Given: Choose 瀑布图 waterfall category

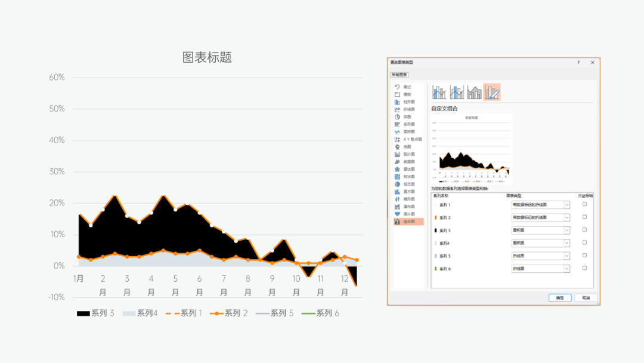Looking at the screenshot, I should pyautogui.click(x=408, y=207).
